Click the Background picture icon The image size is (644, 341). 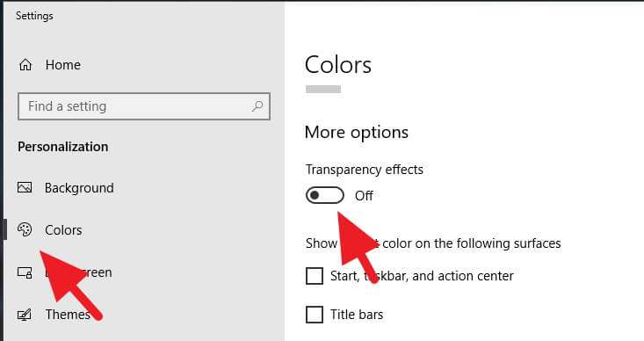point(25,188)
